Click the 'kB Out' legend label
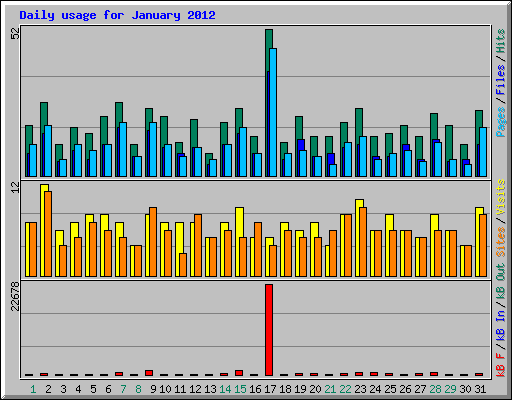The image size is (512, 400). click(501, 280)
